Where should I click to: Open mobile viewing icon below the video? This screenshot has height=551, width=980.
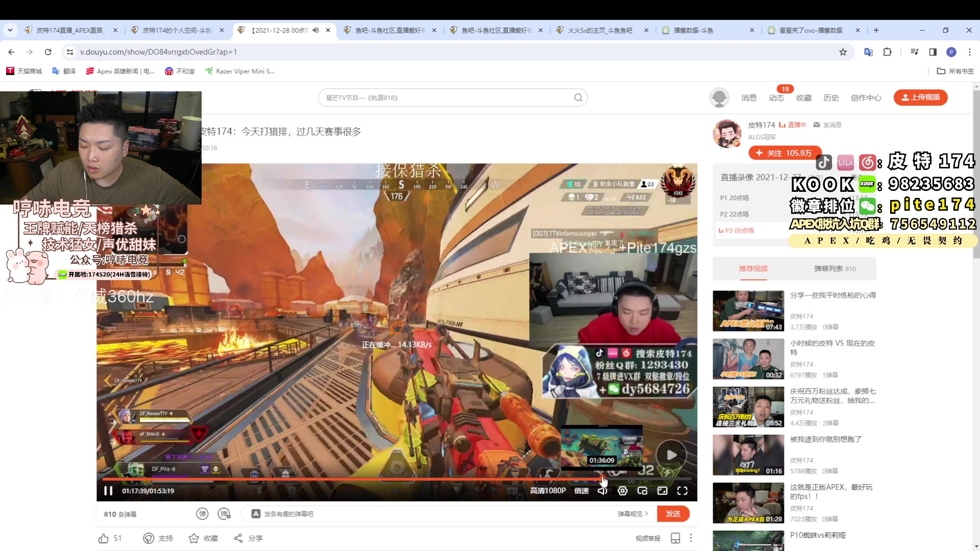tap(675, 538)
